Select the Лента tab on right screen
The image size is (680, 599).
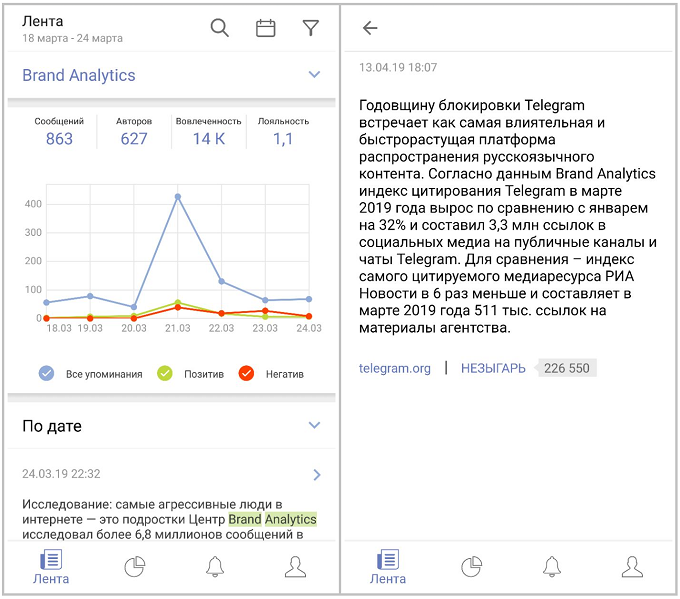point(388,567)
